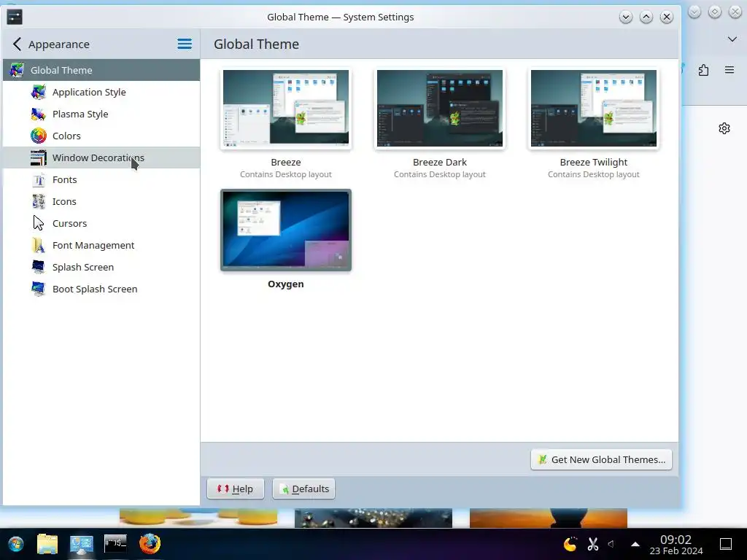Open Application Style settings
This screenshot has height=560, width=747.
coord(89,92)
